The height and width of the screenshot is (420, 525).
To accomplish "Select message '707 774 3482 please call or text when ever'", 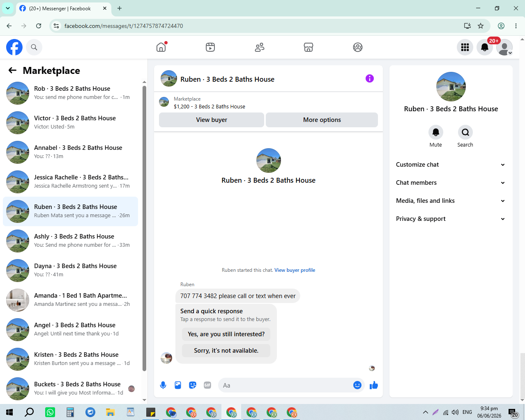I will click(238, 296).
